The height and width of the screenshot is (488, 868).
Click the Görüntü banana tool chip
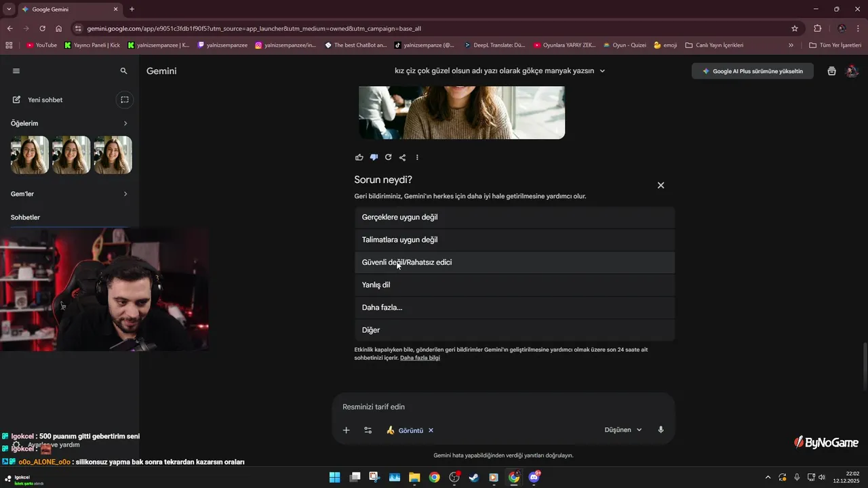[405, 430]
